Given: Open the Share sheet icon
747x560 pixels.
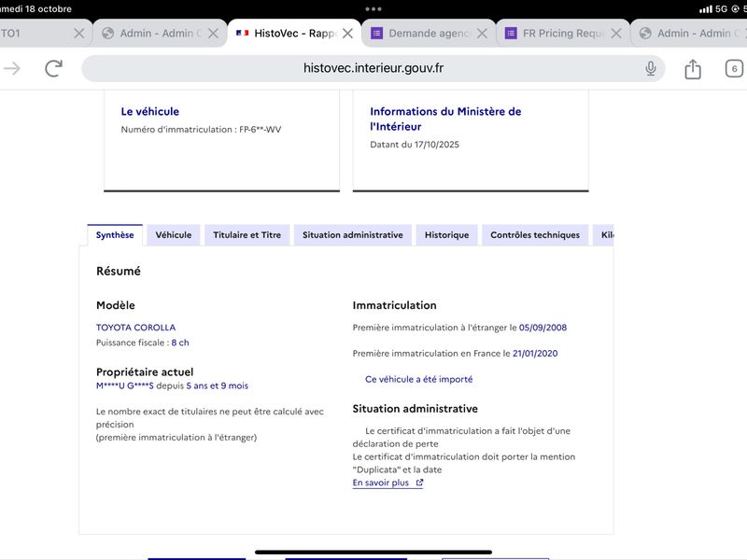Looking at the screenshot, I should point(693,69).
